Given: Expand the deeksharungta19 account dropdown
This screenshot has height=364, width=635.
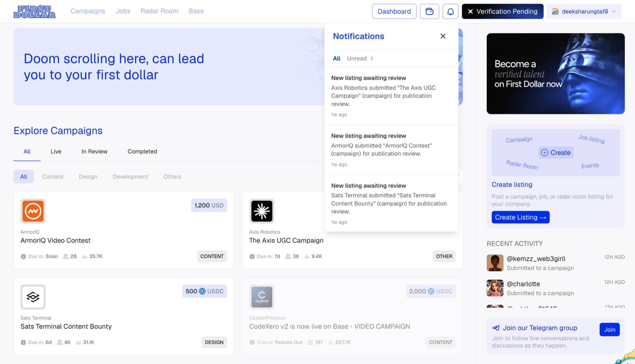Looking at the screenshot, I should 584,11.
